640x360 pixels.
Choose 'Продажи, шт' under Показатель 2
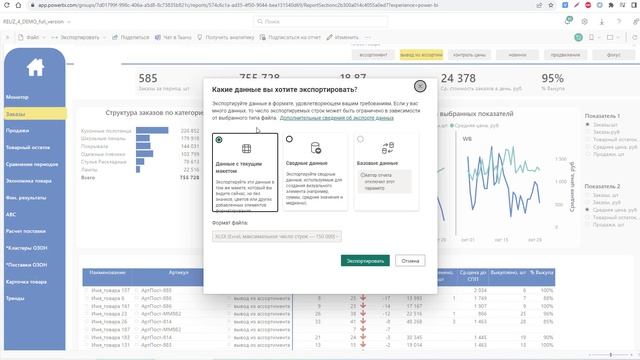604,225
